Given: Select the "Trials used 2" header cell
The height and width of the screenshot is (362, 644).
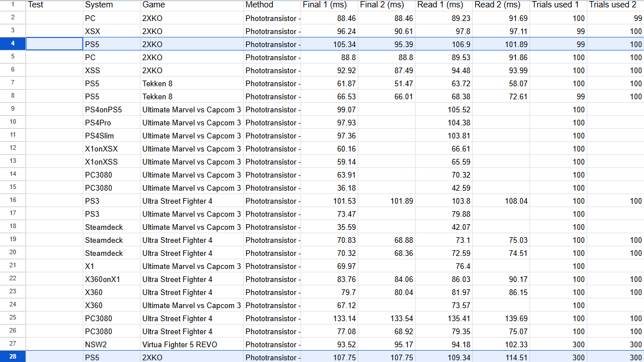Looking at the screenshot, I should 615,5.
